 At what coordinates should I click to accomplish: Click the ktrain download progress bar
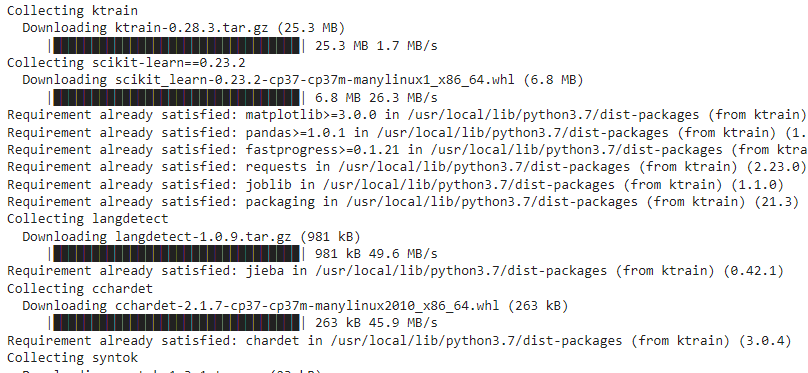tap(176, 45)
